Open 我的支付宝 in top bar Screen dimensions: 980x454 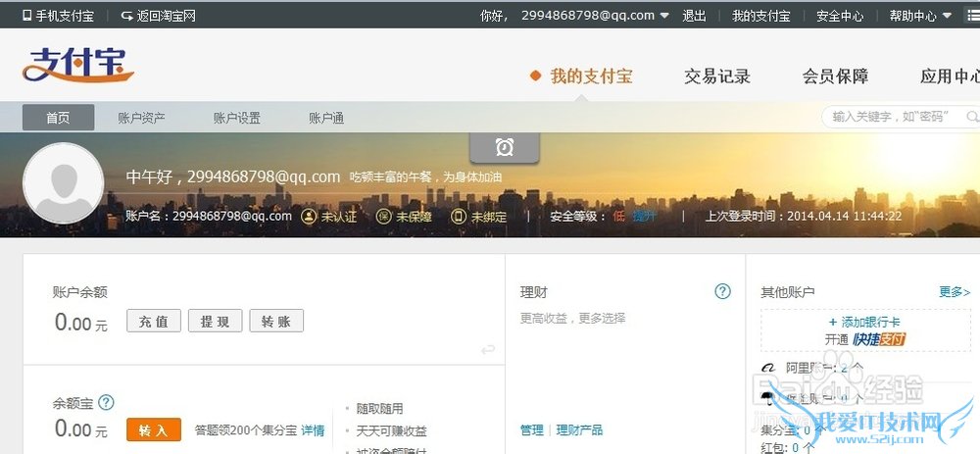[x=761, y=16]
